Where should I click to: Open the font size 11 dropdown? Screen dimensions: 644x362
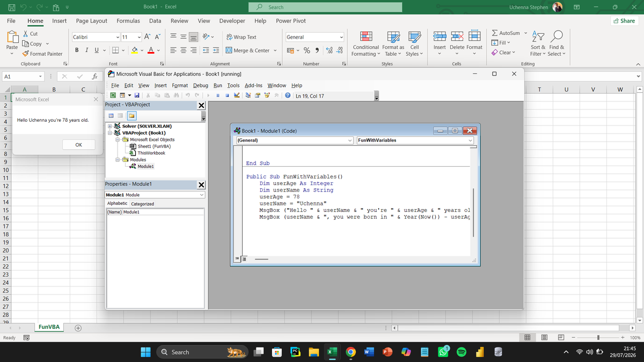pyautogui.click(x=140, y=37)
